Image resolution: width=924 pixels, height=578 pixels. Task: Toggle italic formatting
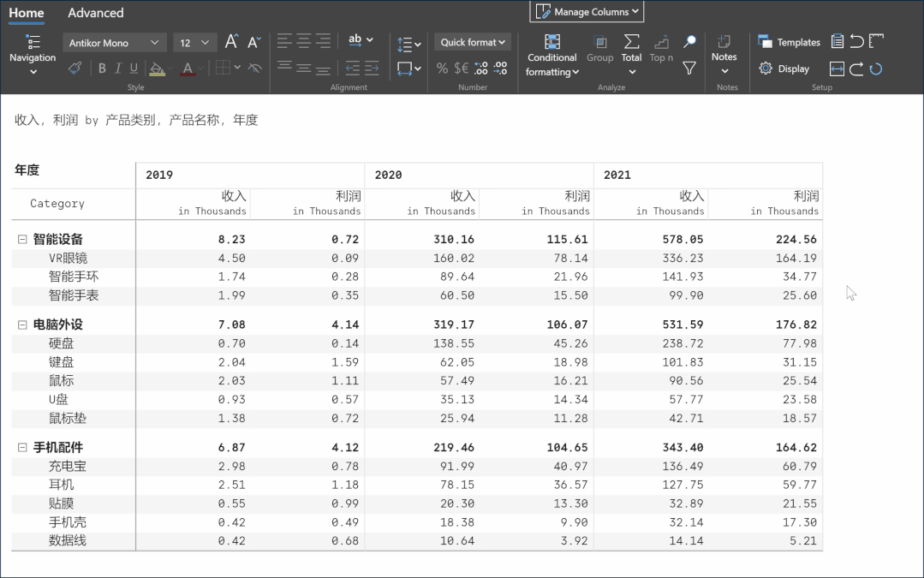(x=118, y=69)
